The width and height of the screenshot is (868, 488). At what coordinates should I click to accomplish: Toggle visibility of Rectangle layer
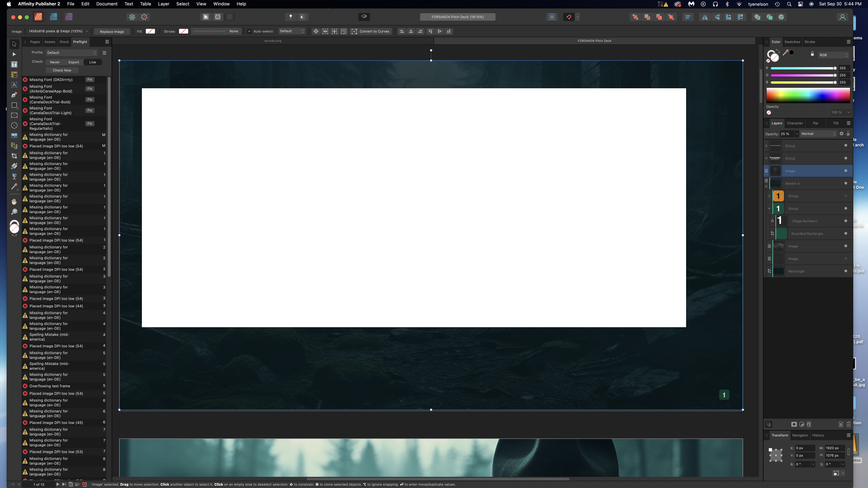[x=845, y=271]
